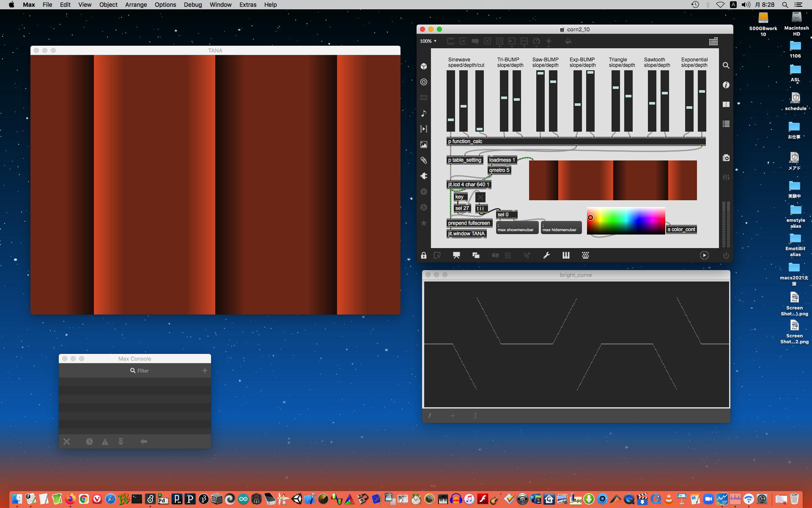Show the calendar grid icon in top toolbar
This screenshot has height=508, width=812.
[713, 41]
